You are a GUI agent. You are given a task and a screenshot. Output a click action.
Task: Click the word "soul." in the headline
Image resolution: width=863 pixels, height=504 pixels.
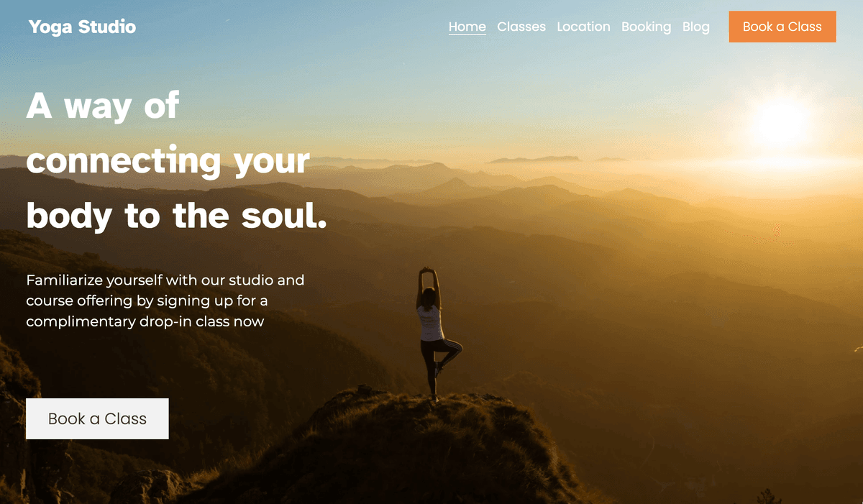click(284, 216)
